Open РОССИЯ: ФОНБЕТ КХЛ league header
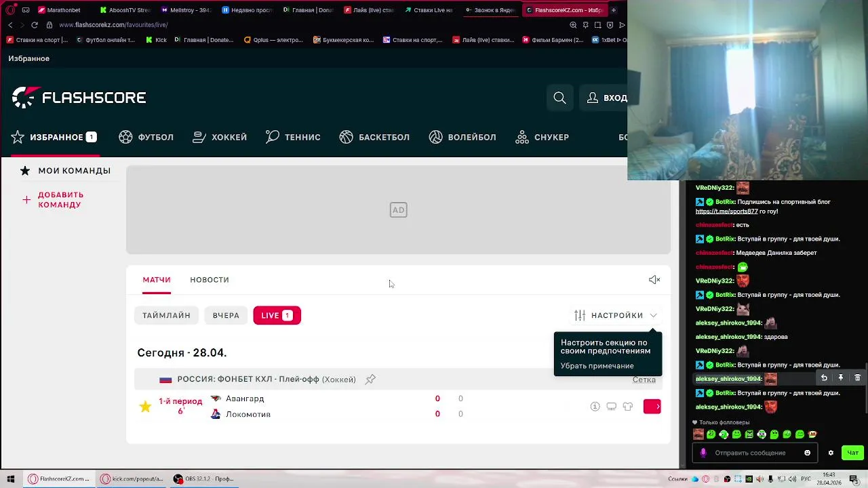The image size is (868, 488). point(267,380)
